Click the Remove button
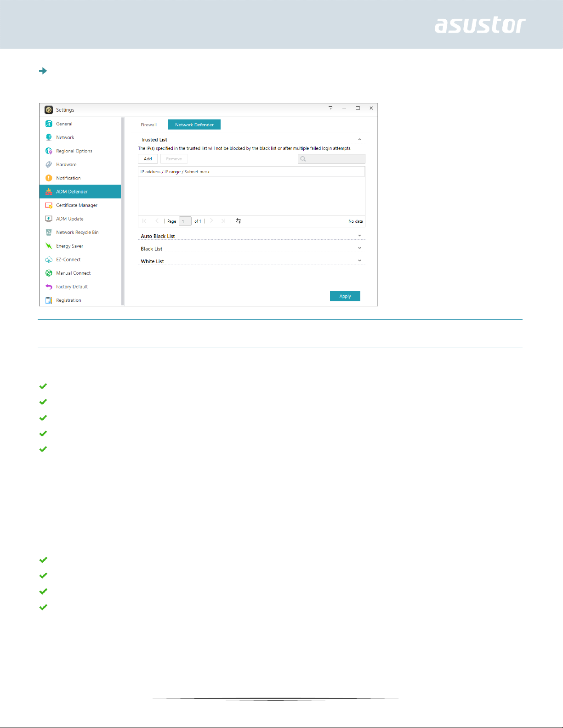This screenshot has width=563, height=728. coord(174,159)
